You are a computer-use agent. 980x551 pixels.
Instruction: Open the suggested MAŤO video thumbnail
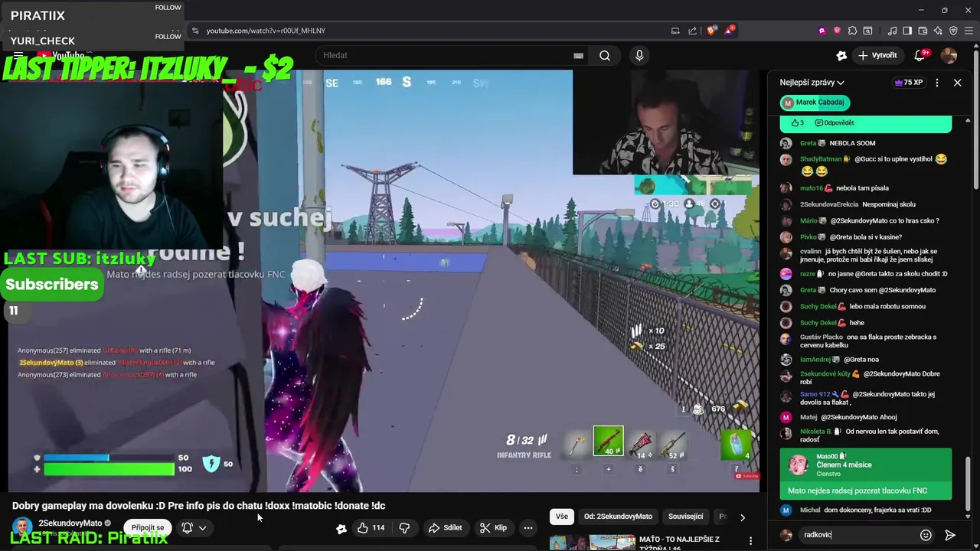pyautogui.click(x=592, y=541)
